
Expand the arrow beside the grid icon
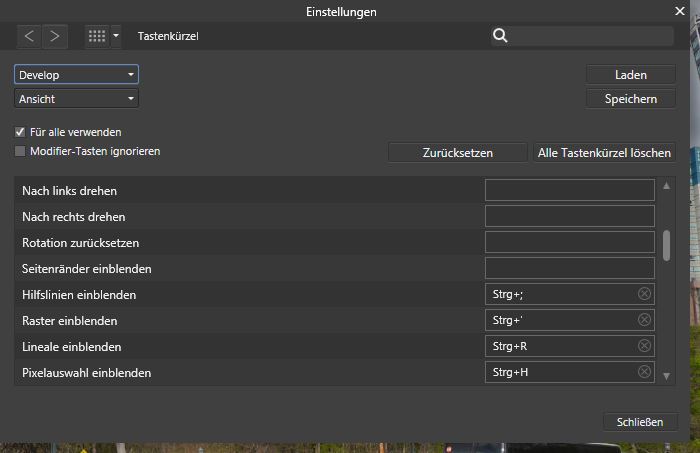[x=116, y=36]
